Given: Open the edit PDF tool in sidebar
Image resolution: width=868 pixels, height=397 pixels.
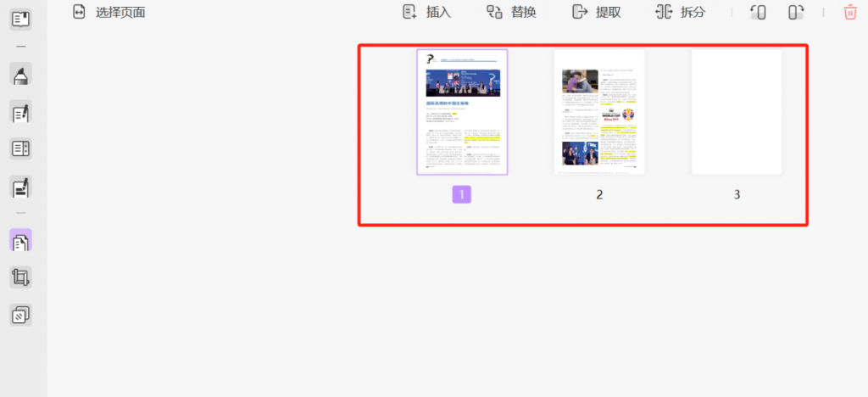Looking at the screenshot, I should click(20, 112).
